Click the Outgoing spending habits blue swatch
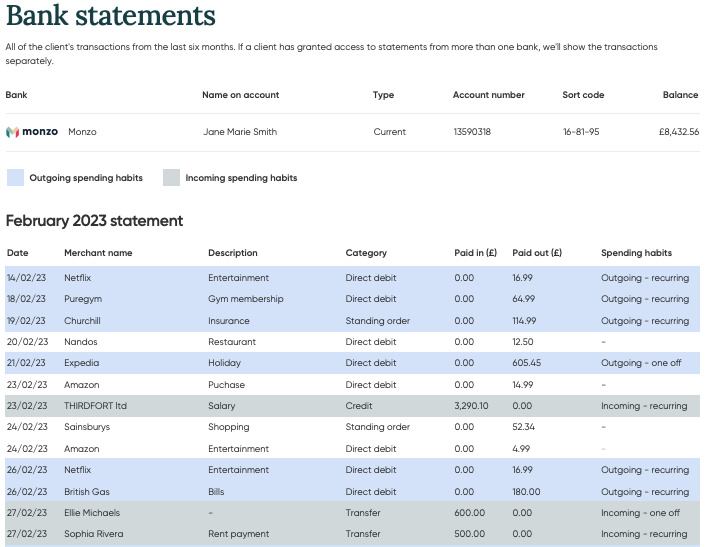Image resolution: width=707 pixels, height=547 pixels. (x=15, y=178)
